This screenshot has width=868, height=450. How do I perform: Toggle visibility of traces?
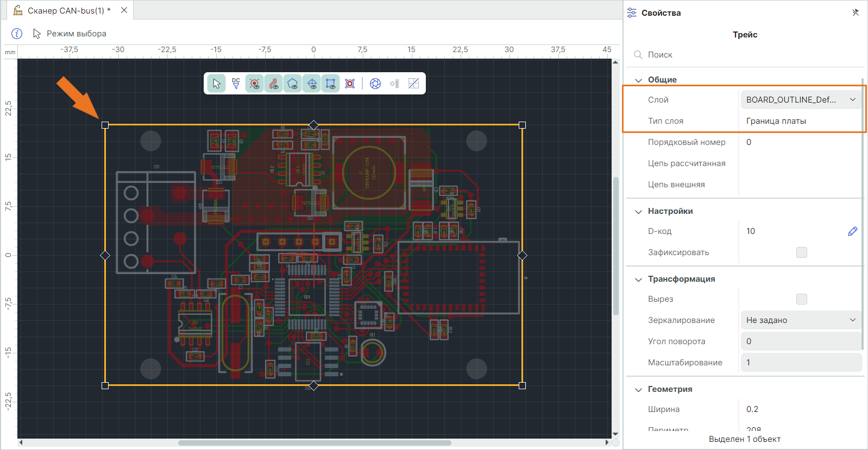coord(274,84)
